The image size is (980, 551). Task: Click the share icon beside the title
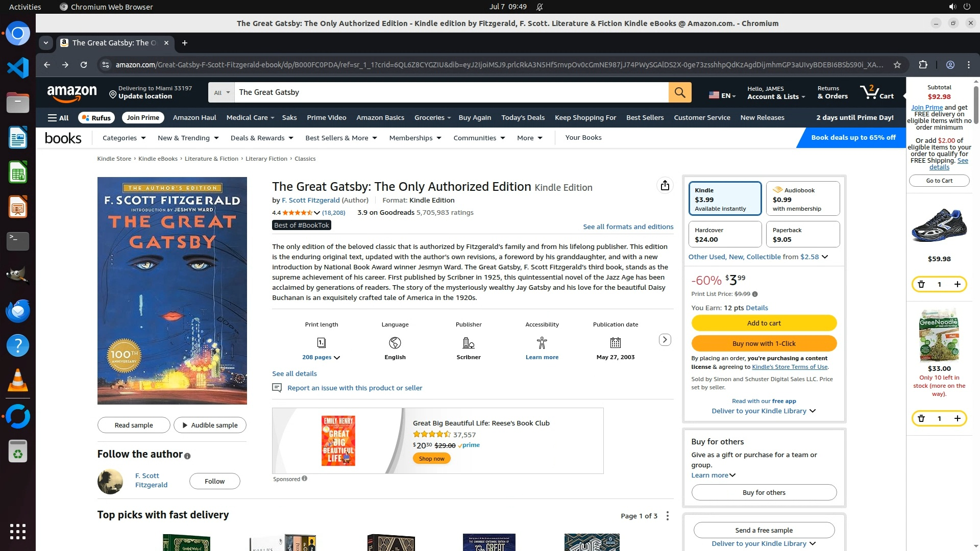pyautogui.click(x=665, y=186)
